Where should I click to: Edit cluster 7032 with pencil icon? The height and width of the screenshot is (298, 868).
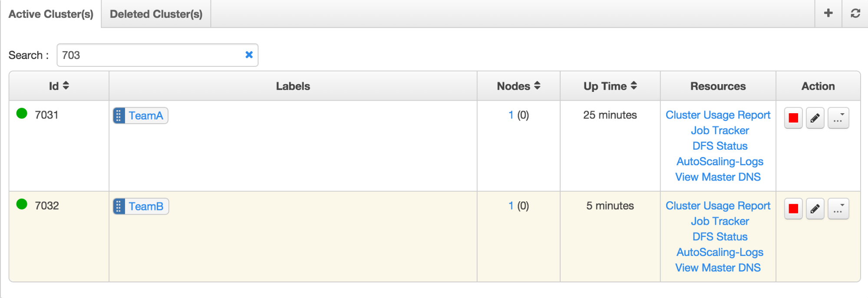click(x=815, y=209)
